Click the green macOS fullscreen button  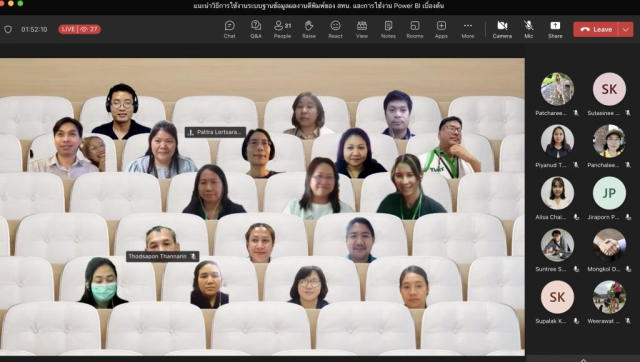(20, 3)
